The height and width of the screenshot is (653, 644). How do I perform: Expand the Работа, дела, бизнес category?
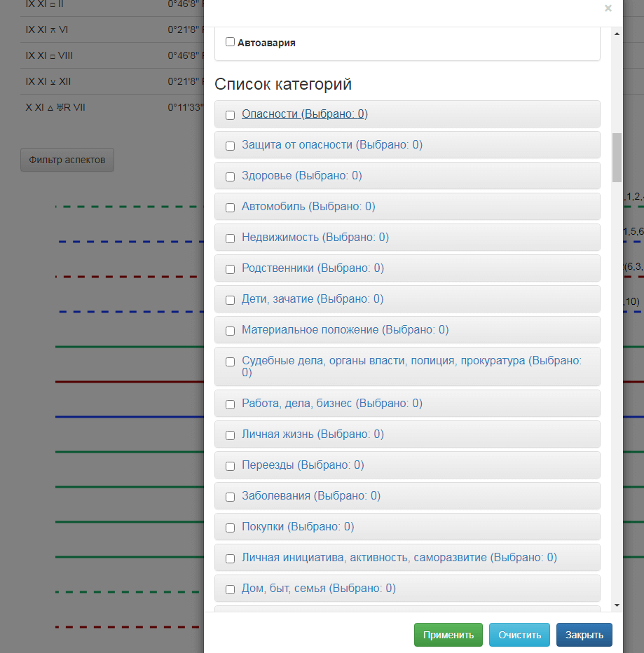pyautogui.click(x=331, y=404)
